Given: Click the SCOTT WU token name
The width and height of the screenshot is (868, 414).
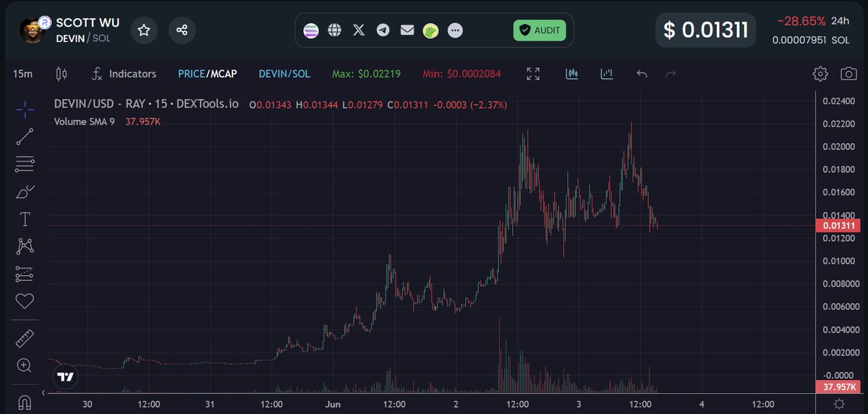Looking at the screenshot, I should (89, 22).
